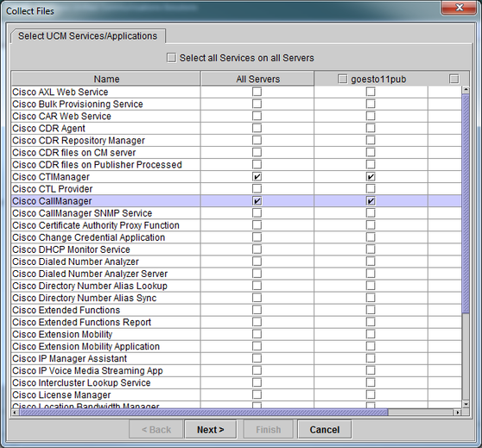The height and width of the screenshot is (448, 482).
Task: Check Cisco Extension Mobility All Servers box
Action: click(x=257, y=334)
